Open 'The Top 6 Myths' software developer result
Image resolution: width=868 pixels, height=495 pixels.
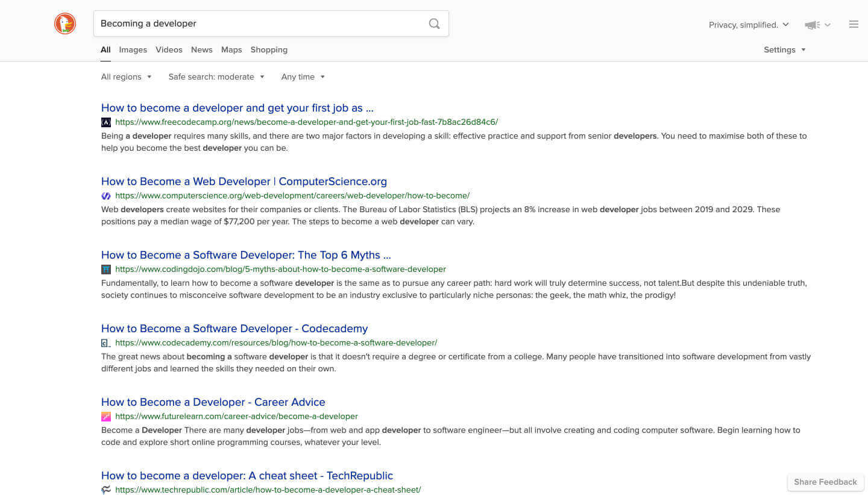246,255
